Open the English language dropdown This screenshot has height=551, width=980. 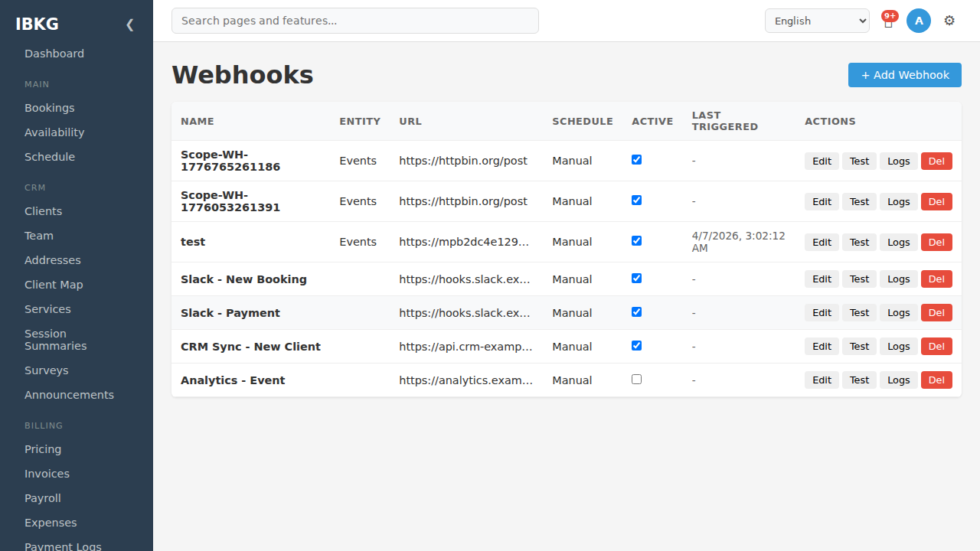click(x=817, y=21)
